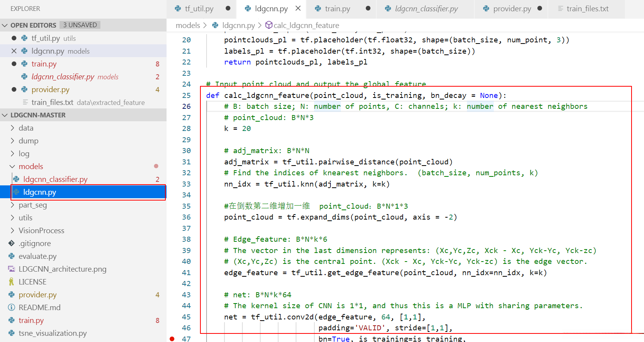This screenshot has width=644, height=342.
Task: Click the '# adj_matrix: B*N*N' comment
Action: pos(267,150)
